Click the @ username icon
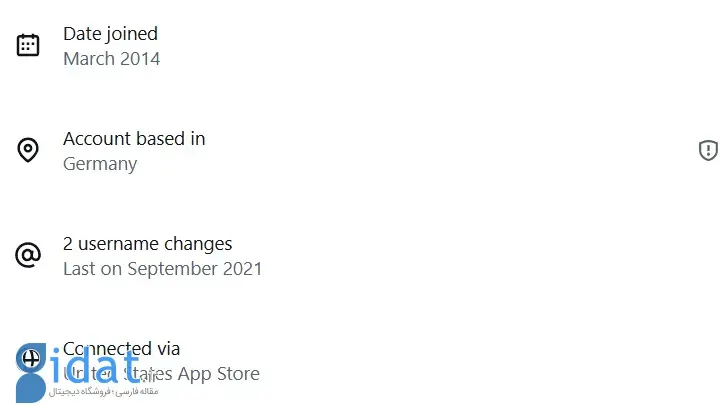727x414 pixels. click(x=28, y=255)
